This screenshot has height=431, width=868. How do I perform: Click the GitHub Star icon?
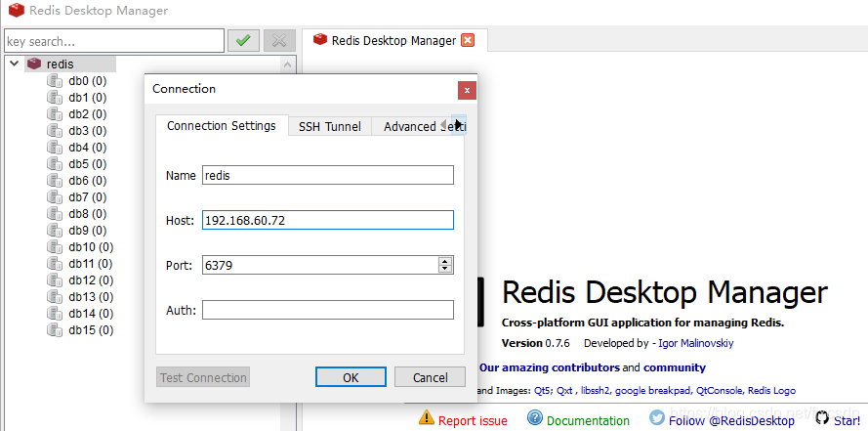click(822, 417)
